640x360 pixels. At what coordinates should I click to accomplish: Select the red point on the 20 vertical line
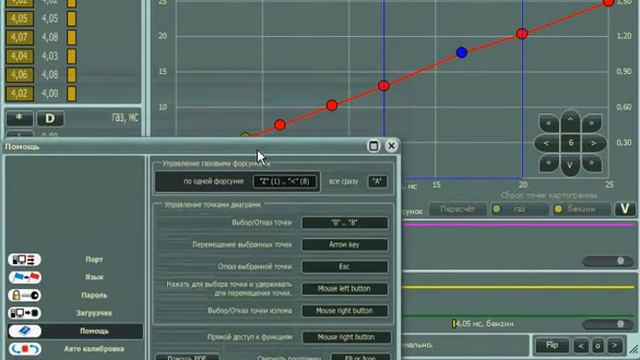(522, 33)
